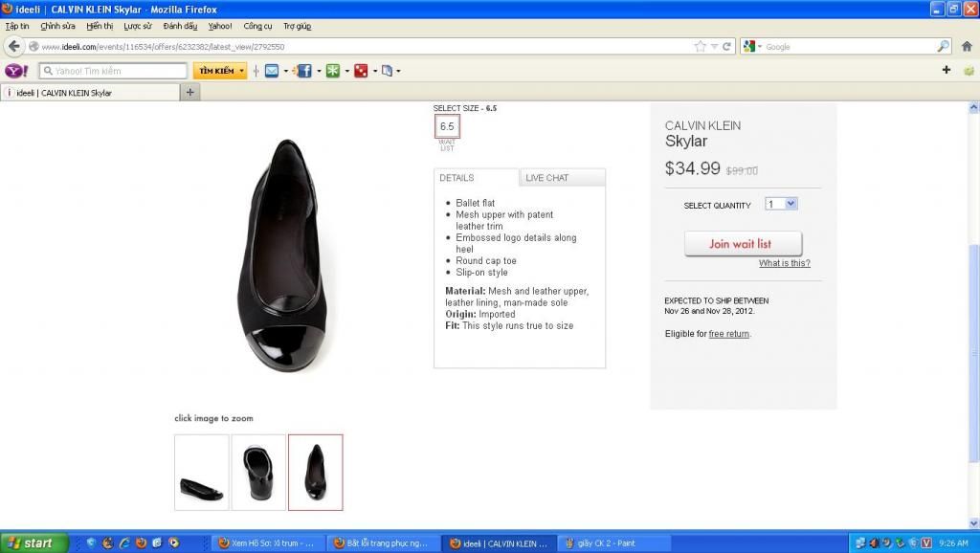This screenshot has height=553, width=980.
Task: Open the free return link
Action: [728, 334]
